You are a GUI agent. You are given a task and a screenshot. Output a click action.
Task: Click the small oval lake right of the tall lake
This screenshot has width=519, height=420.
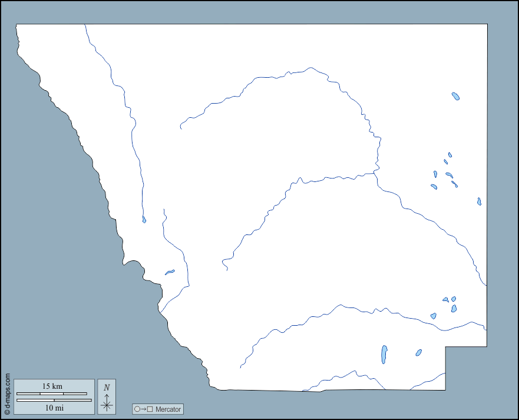(418, 353)
